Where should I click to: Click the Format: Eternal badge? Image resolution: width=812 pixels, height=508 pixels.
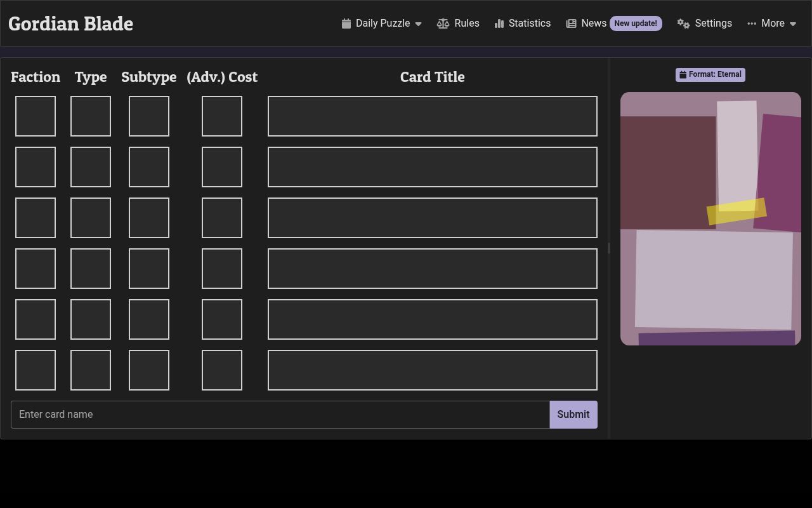tap(710, 75)
